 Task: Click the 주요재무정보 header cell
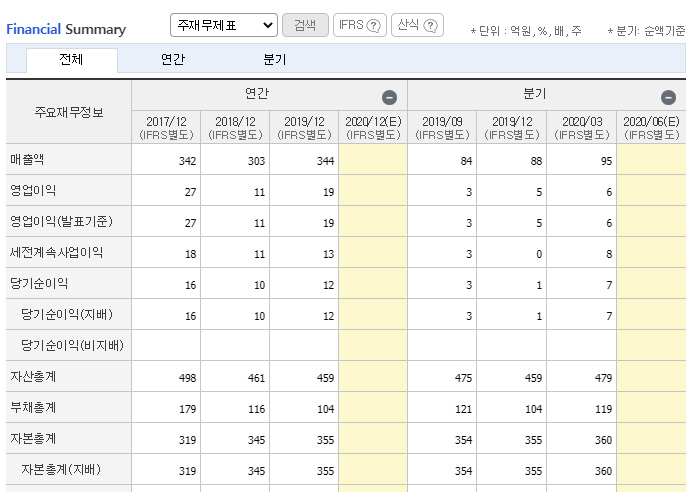pyautogui.click(x=69, y=112)
